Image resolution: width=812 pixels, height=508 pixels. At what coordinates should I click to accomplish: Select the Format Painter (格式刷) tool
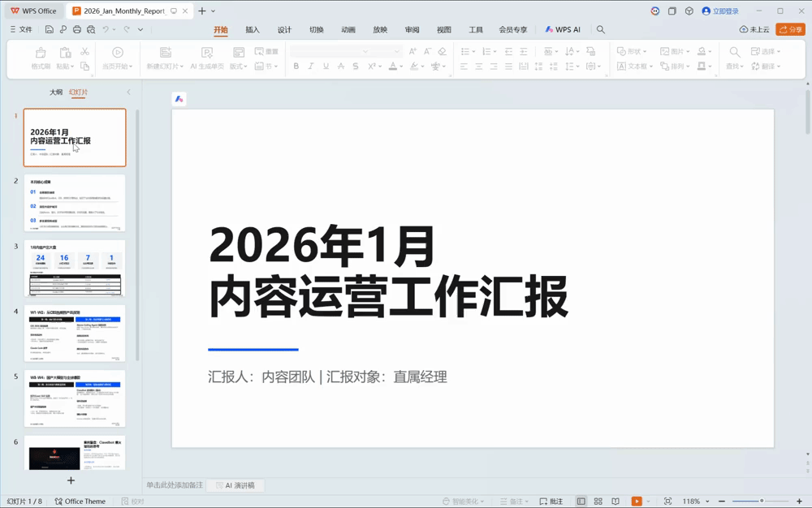(42, 54)
